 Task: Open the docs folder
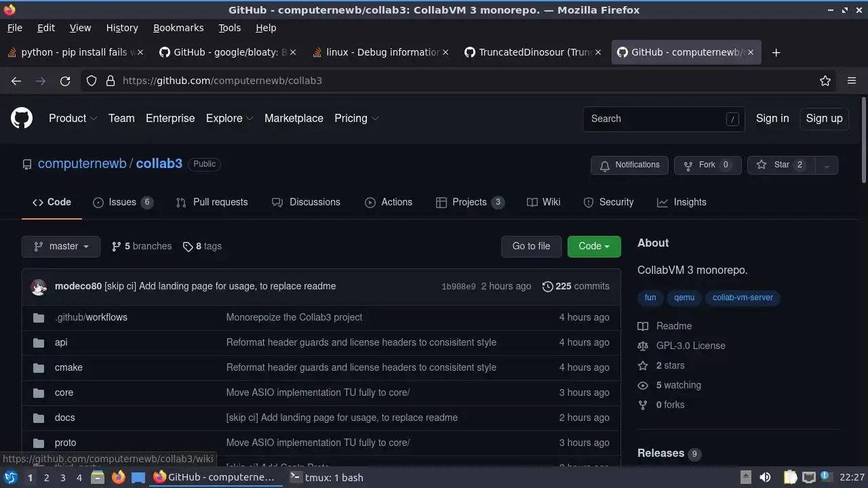(65, 418)
